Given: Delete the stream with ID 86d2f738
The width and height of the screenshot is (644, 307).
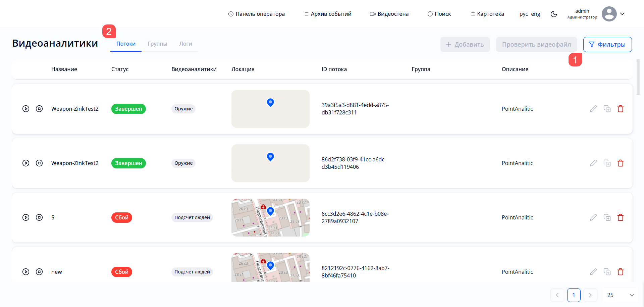Looking at the screenshot, I should tap(621, 163).
